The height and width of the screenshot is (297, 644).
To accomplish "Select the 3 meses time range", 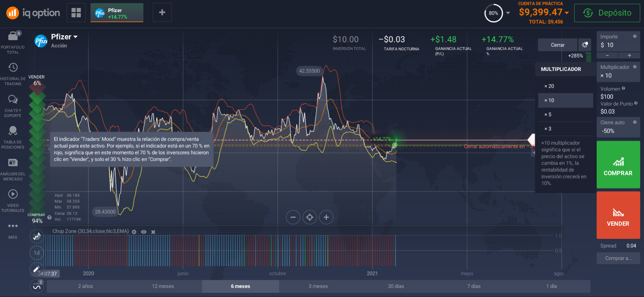I will tap(318, 286).
